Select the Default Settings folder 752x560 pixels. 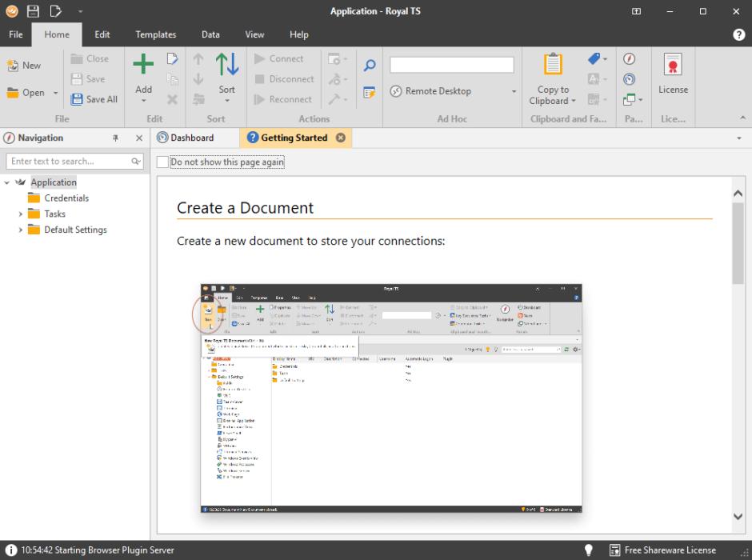click(75, 230)
